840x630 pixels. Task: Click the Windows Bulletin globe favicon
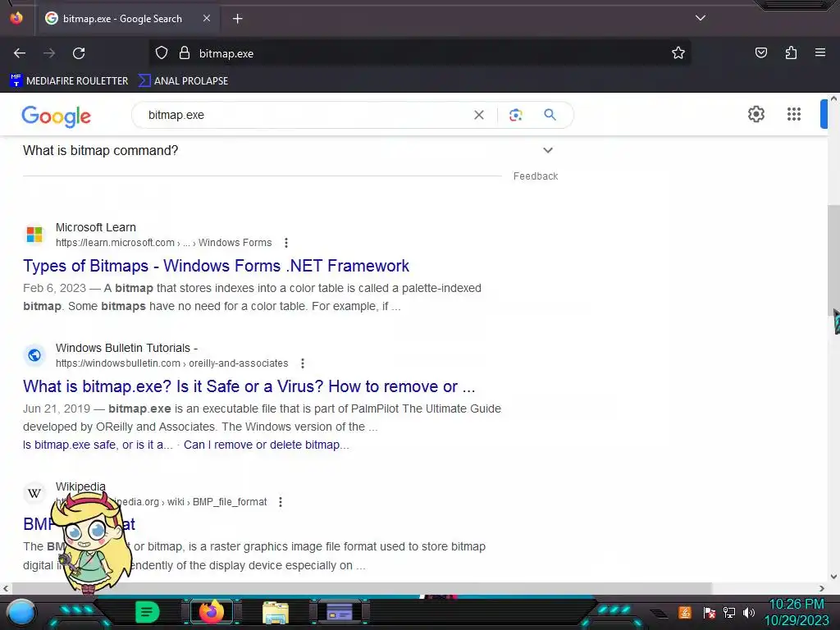34,354
